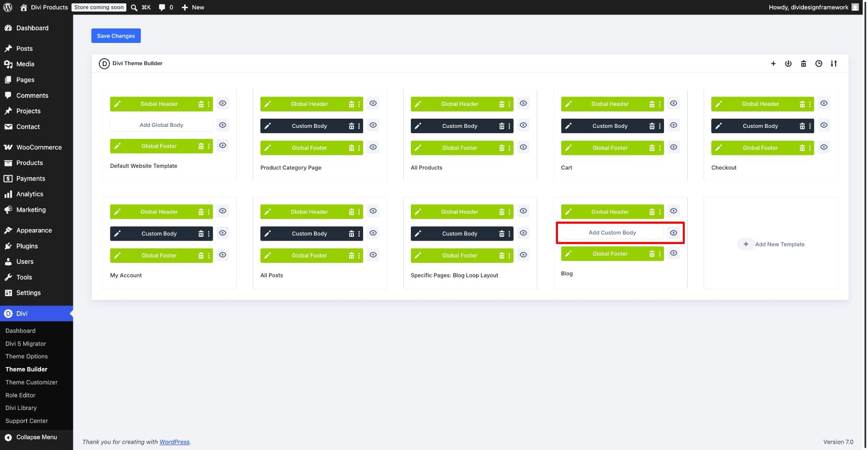Open options dots on Cart Global Header
The height and width of the screenshot is (450, 868).
point(660,104)
